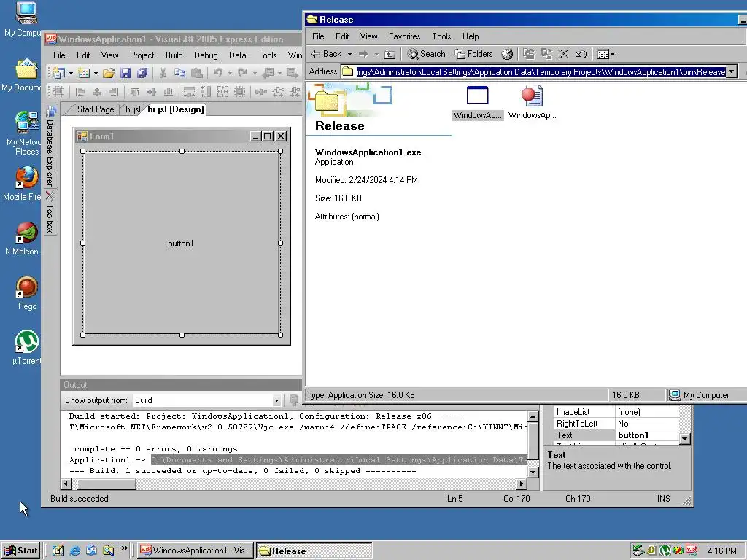Click the Align Middles layout icon

pos(152,91)
